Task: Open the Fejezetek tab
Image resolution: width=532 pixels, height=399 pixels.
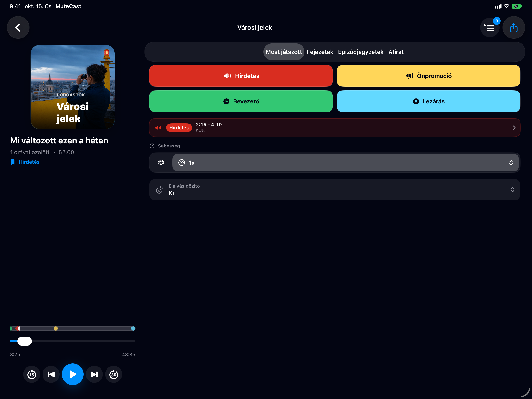Action: pyautogui.click(x=320, y=52)
